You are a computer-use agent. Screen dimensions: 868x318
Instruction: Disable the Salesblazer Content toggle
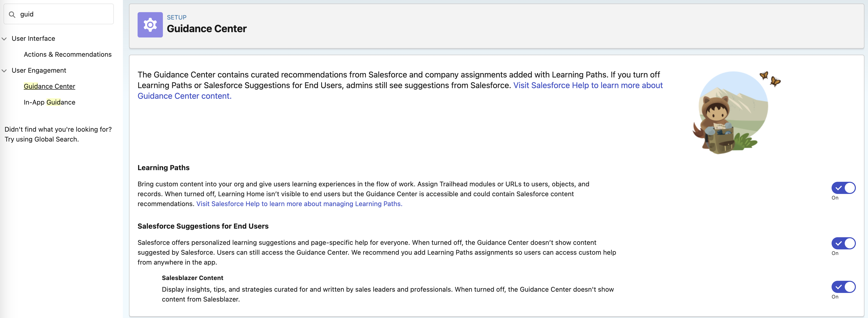[843, 287]
